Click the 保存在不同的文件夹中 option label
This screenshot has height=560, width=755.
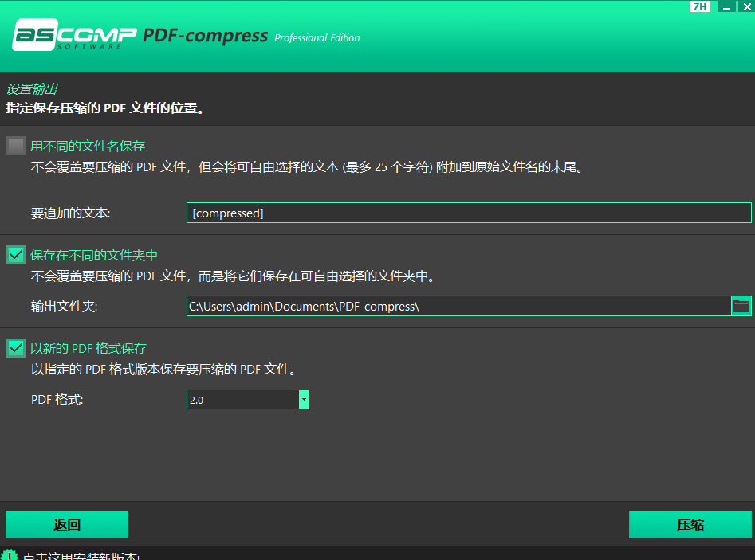coord(94,255)
